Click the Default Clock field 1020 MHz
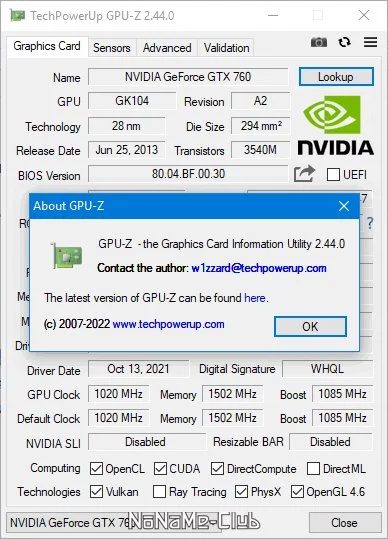 119,418
